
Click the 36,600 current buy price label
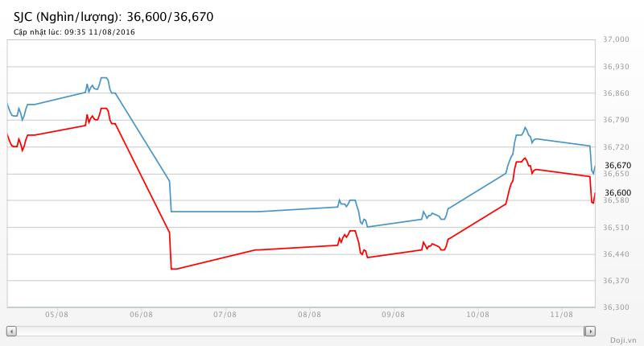(617, 192)
